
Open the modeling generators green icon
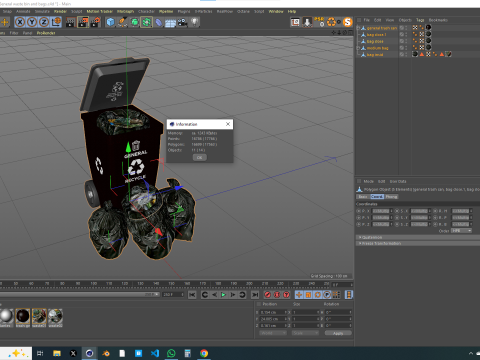pos(146,22)
